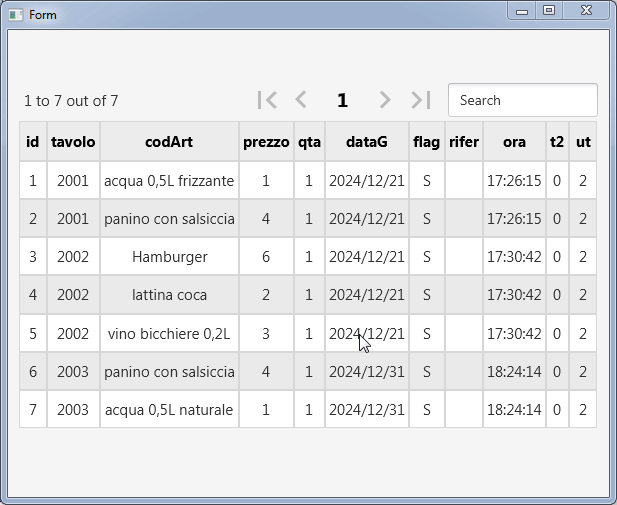The width and height of the screenshot is (617, 505).
Task: Click the rifer column header
Action: (464, 142)
